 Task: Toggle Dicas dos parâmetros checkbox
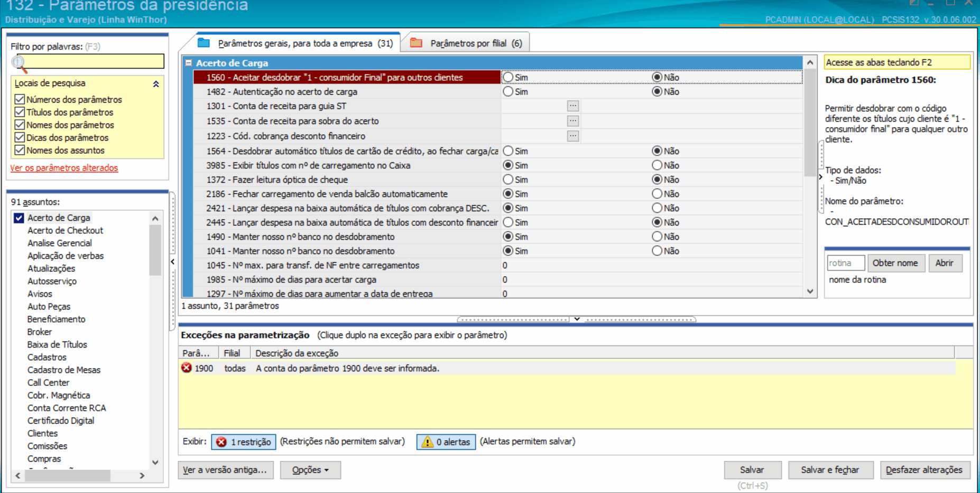click(x=20, y=137)
